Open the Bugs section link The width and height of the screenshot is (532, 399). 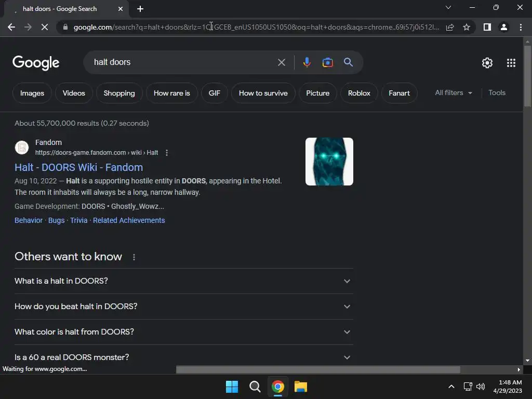click(56, 220)
